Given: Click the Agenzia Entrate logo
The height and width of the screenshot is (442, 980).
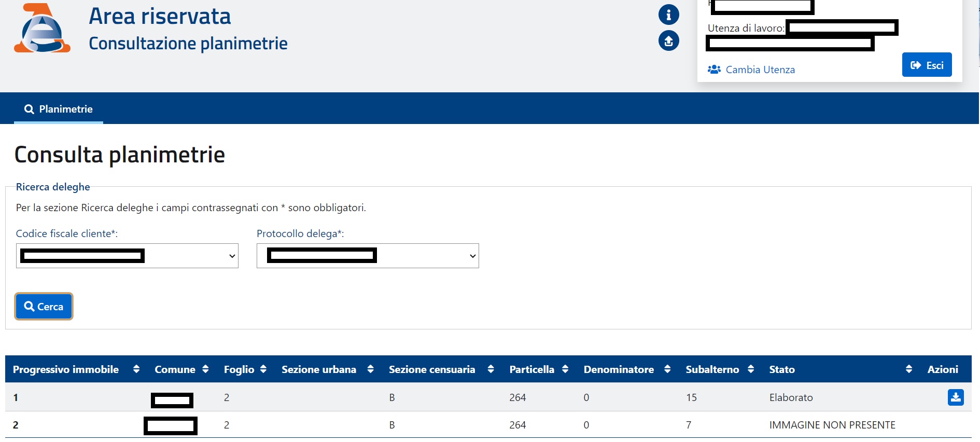Looking at the screenshot, I should coord(42,29).
